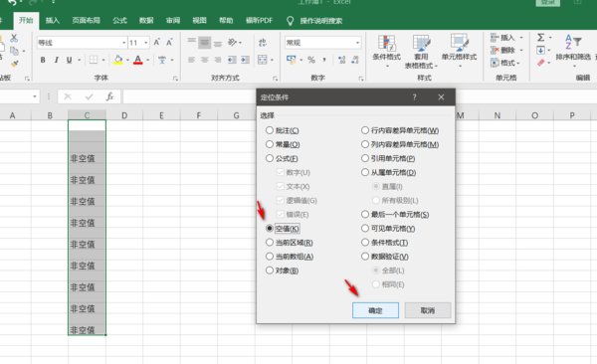
Task: Open the font name dropdown
Action: pyautogui.click(x=123, y=43)
